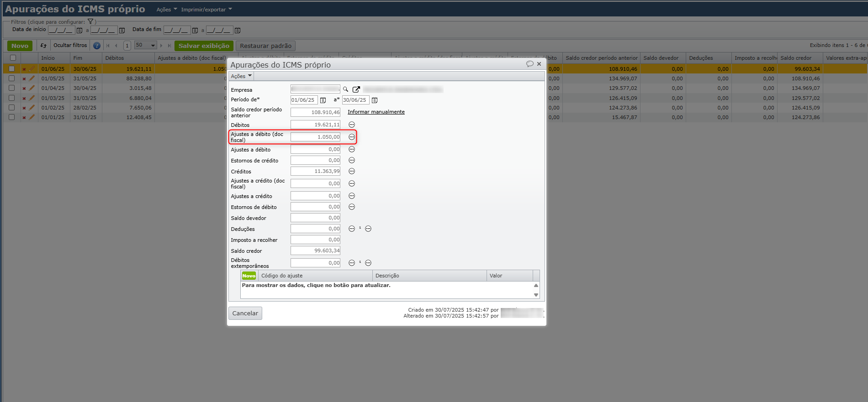Check the 01/04/25 row checkbox
The image size is (868, 402).
pyautogui.click(x=12, y=88)
